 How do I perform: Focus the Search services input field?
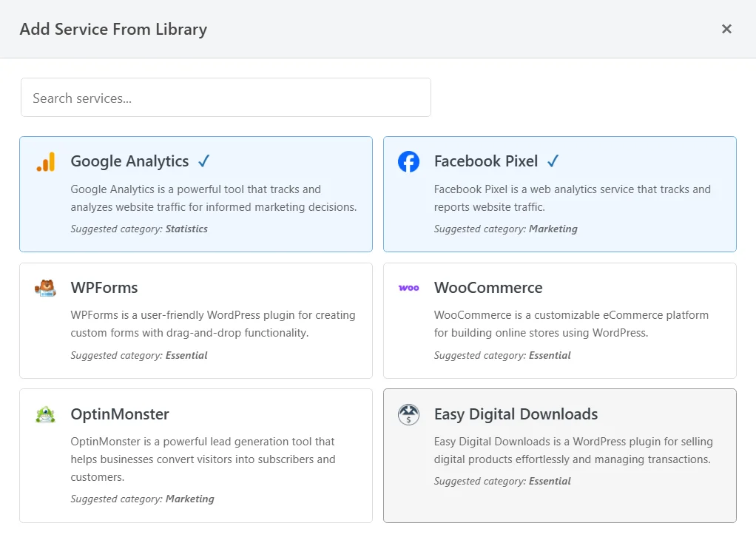226,98
